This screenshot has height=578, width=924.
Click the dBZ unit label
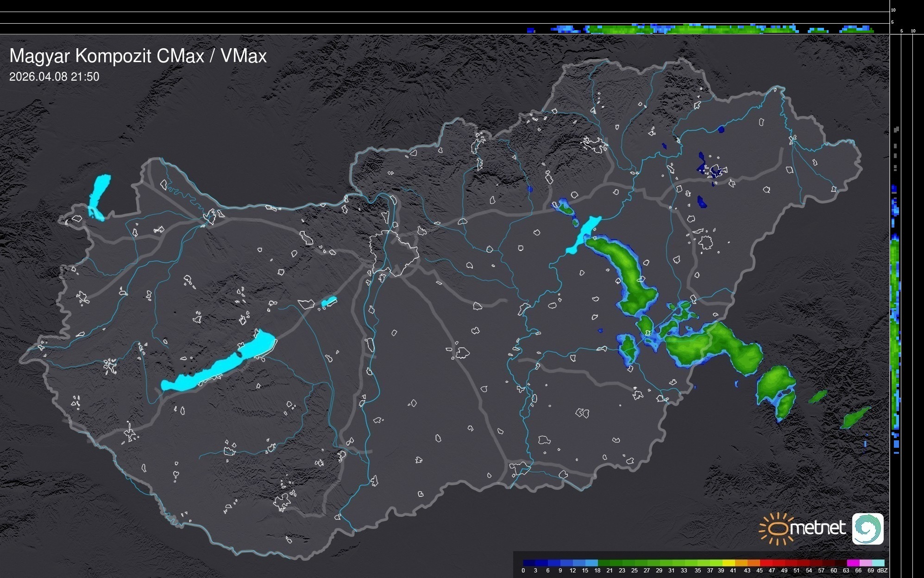coord(882,571)
